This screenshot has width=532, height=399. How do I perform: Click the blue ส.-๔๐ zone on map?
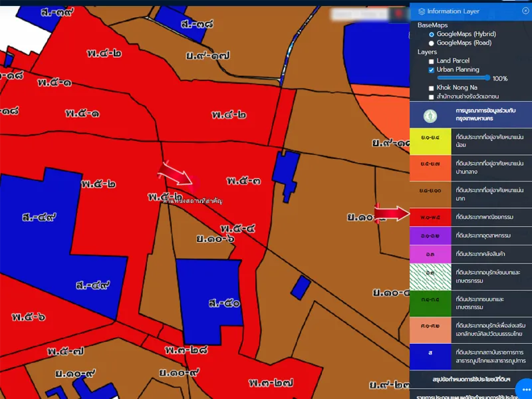[211, 293]
